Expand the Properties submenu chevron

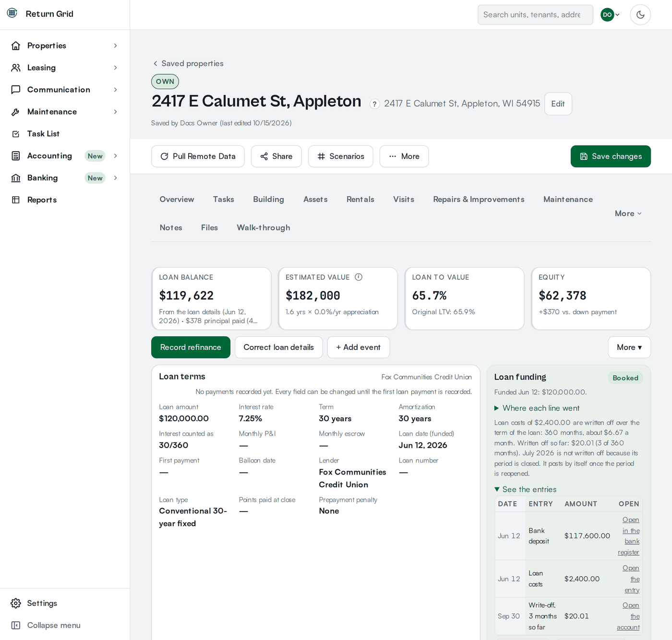coord(115,46)
